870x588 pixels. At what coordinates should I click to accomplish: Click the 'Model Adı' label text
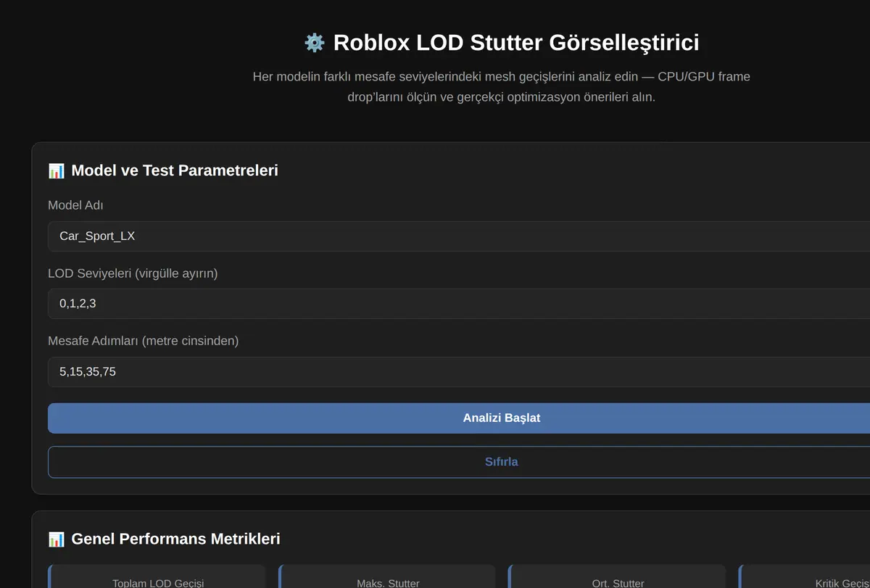point(75,205)
